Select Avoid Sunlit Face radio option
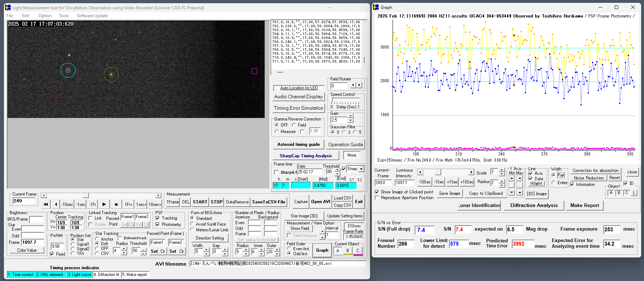 (x=193, y=224)
